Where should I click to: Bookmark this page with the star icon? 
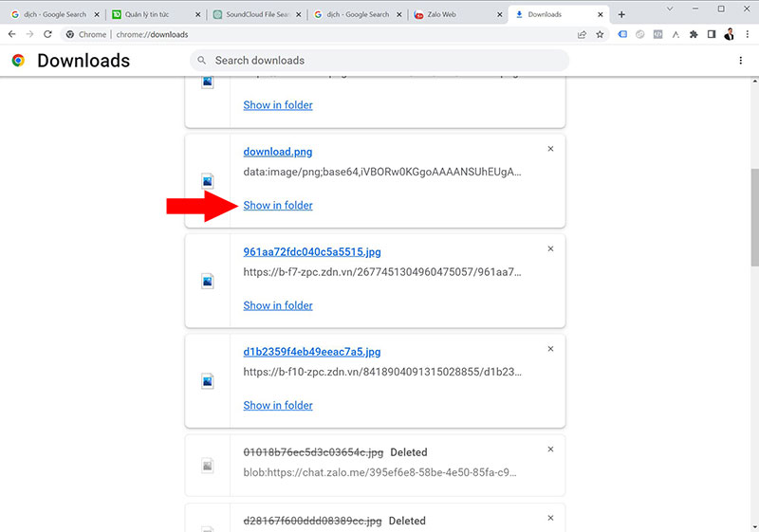600,34
